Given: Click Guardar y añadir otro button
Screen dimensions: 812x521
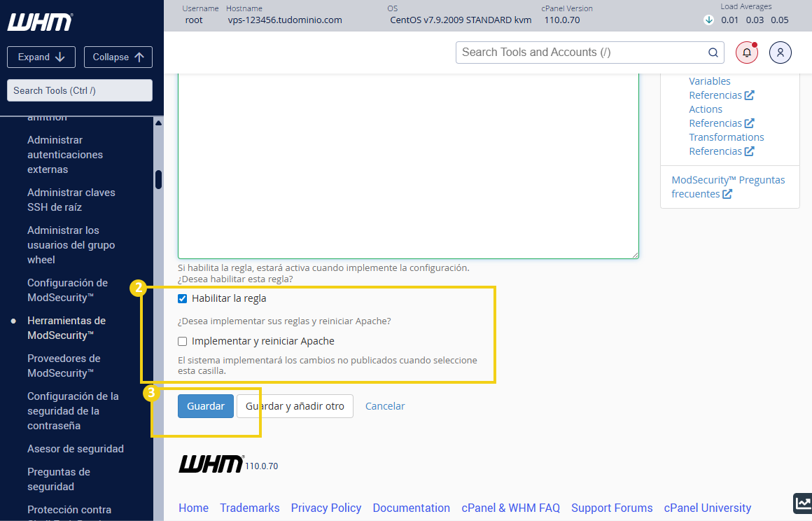Looking at the screenshot, I should (x=295, y=406).
